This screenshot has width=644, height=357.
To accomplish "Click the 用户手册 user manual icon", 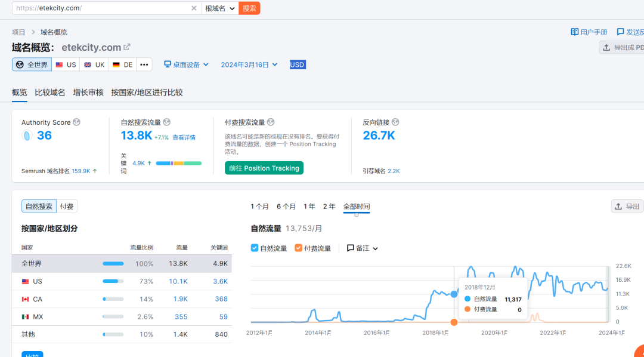I will click(575, 32).
